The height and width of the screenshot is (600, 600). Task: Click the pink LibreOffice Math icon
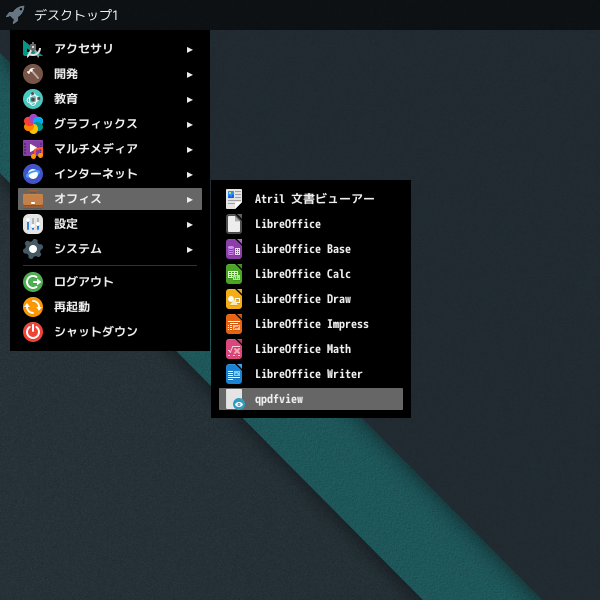point(234,349)
